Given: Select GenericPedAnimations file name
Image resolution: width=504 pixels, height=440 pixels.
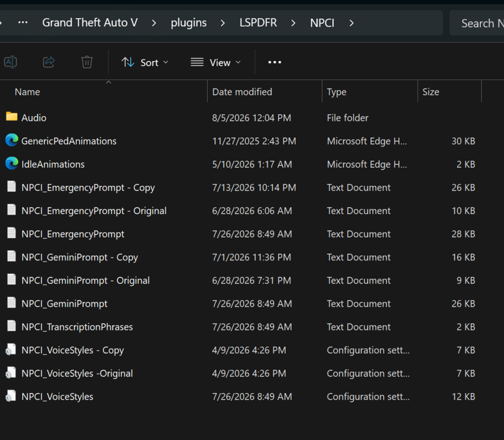Looking at the screenshot, I should click(69, 141).
